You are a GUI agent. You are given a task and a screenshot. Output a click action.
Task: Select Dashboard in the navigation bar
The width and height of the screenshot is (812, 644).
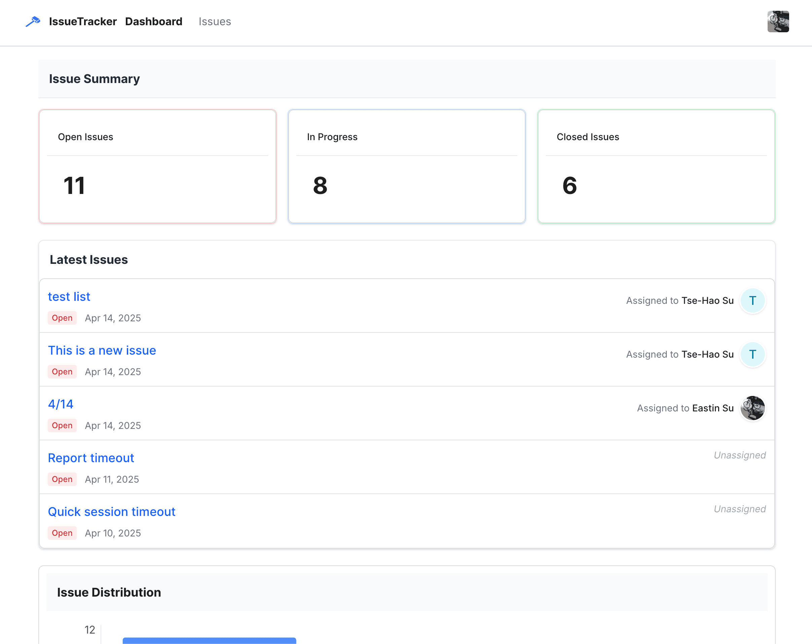tap(154, 22)
